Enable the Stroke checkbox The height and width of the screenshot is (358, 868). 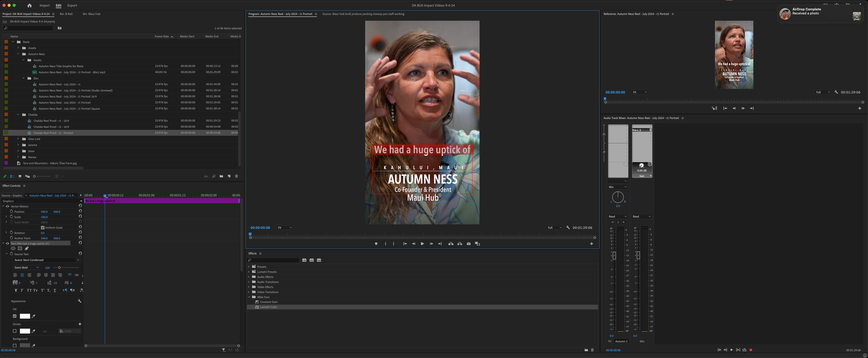pos(14,331)
